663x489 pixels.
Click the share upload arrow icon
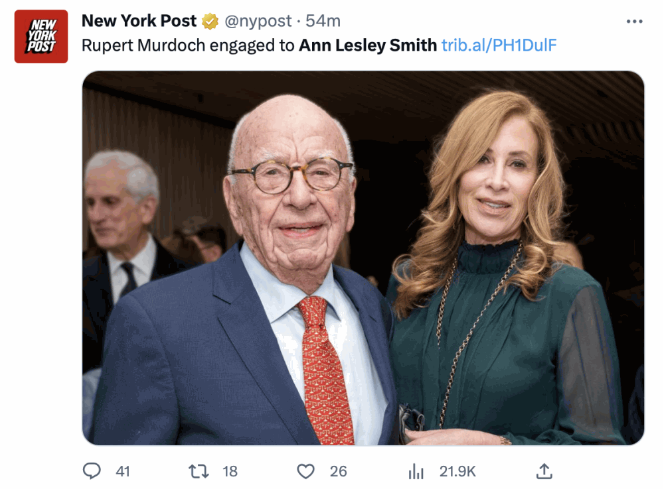tap(544, 470)
